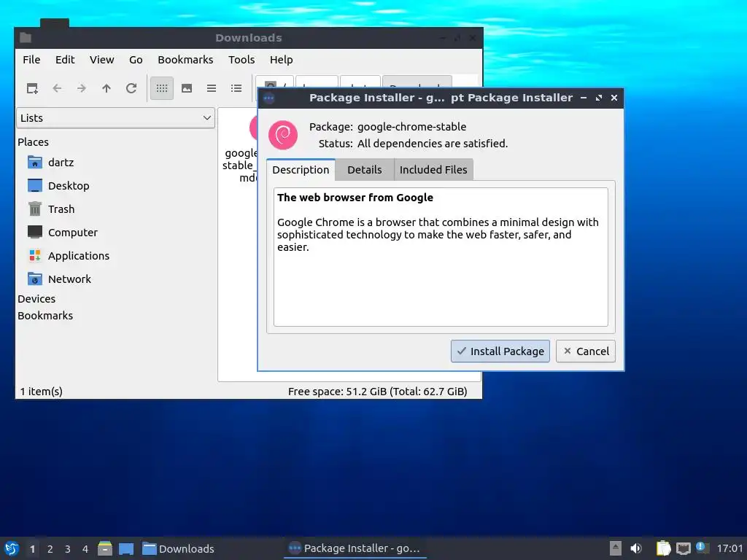Switch to virtual desktop 1

click(32, 548)
